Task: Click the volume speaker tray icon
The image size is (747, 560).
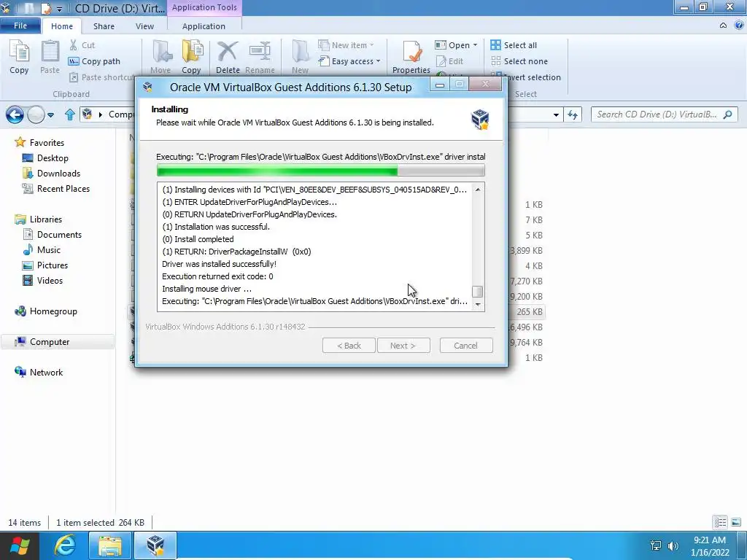Action: coord(673,545)
